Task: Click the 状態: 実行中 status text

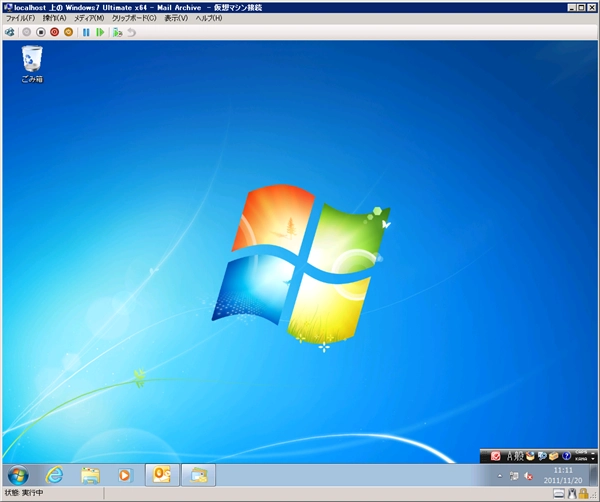Action: tap(24, 493)
